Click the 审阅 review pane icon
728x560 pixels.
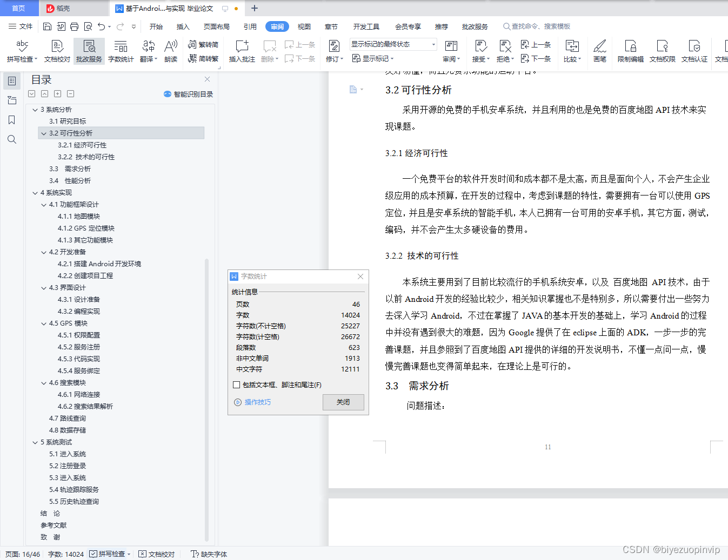[x=451, y=51]
